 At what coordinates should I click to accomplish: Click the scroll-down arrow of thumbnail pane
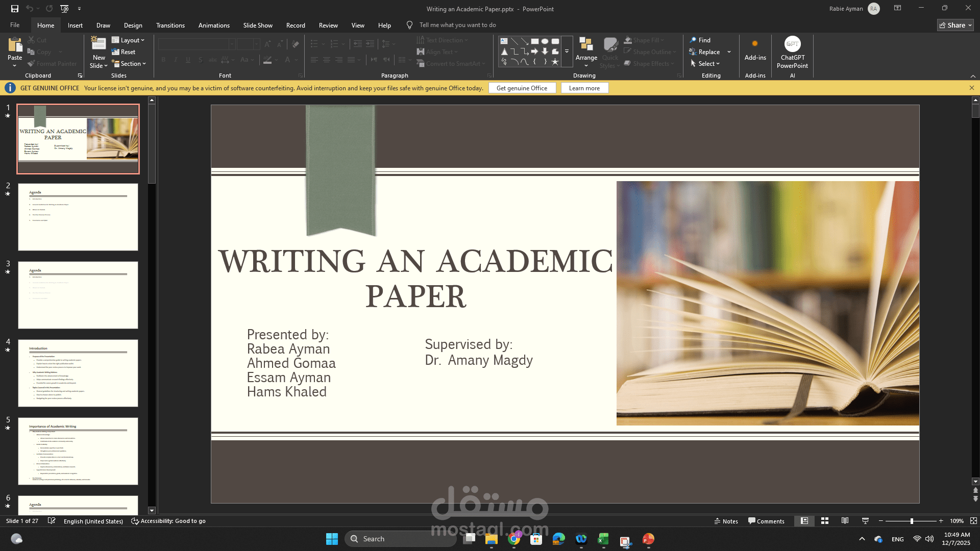pos(152,510)
